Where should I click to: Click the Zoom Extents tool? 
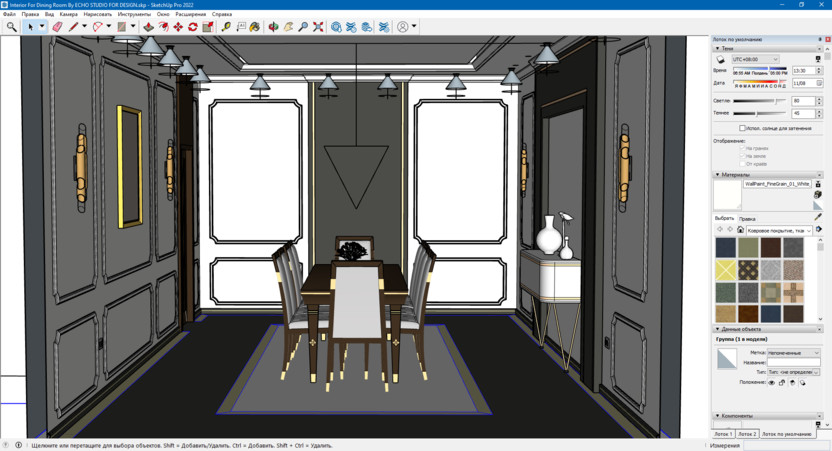318,27
